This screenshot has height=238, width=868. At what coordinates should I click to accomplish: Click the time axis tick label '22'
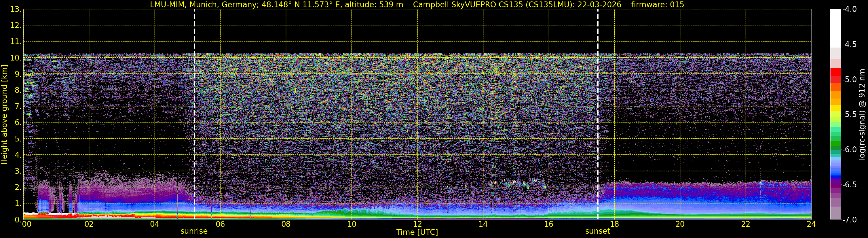point(746,224)
